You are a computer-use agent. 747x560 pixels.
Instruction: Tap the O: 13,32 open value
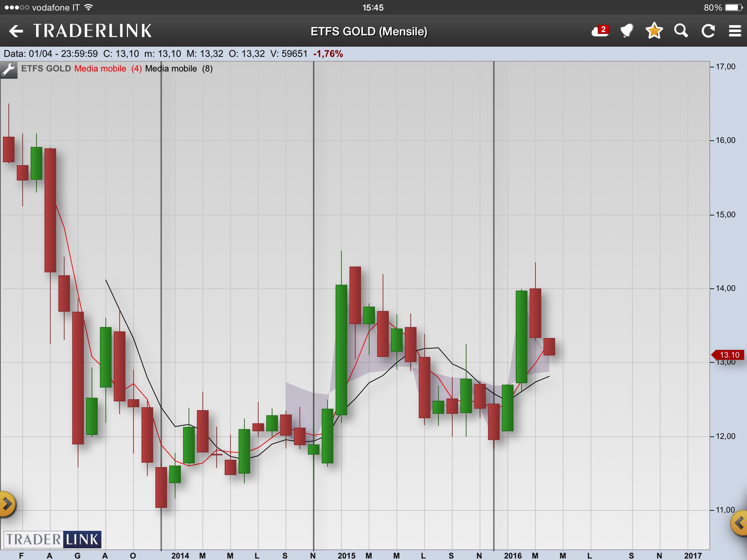247,54
